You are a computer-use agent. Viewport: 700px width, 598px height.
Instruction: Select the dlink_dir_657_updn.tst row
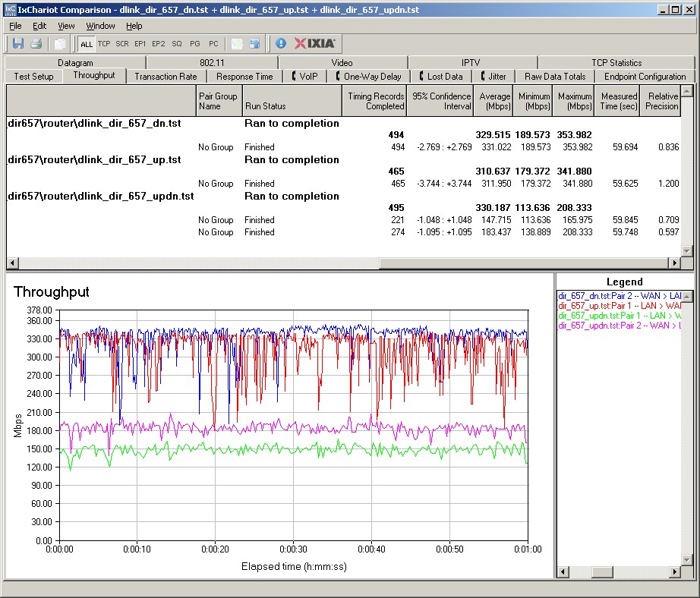coord(344,197)
